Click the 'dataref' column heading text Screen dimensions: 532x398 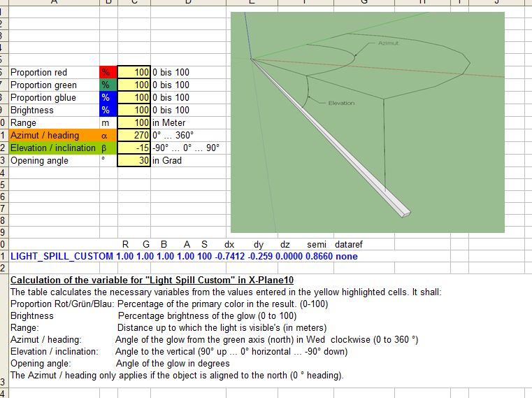(x=348, y=245)
